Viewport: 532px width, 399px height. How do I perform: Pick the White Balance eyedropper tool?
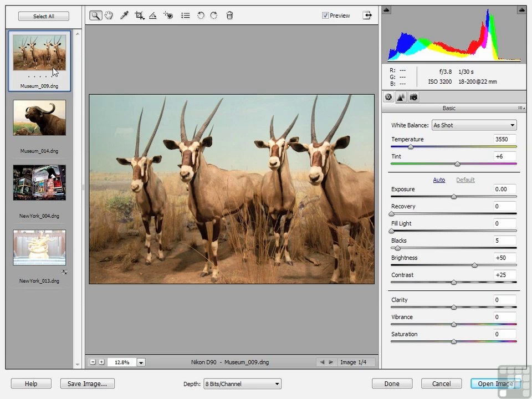(x=124, y=16)
